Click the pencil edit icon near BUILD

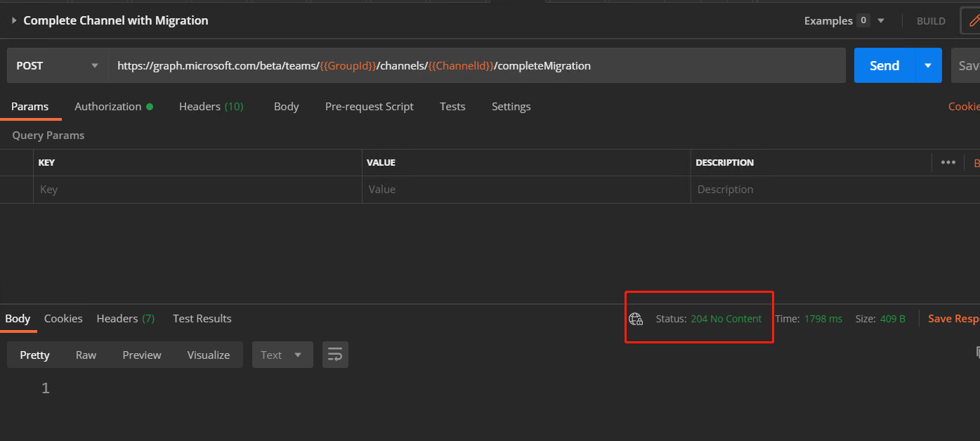pos(975,20)
